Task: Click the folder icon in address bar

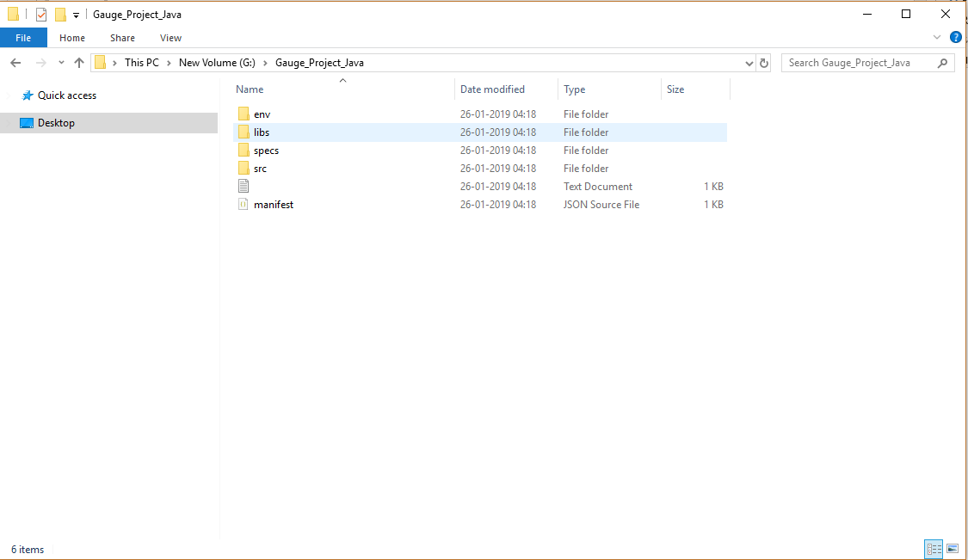Action: pyautogui.click(x=100, y=62)
